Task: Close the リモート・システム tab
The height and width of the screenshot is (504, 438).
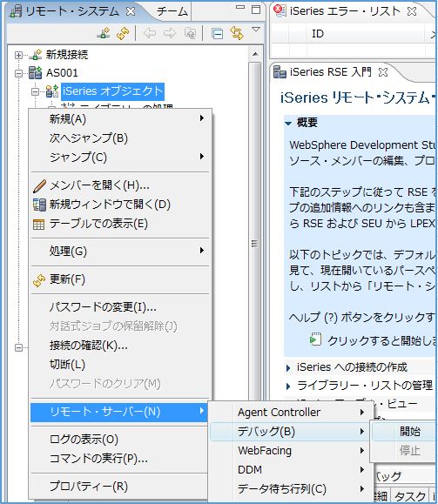Action: [131, 11]
